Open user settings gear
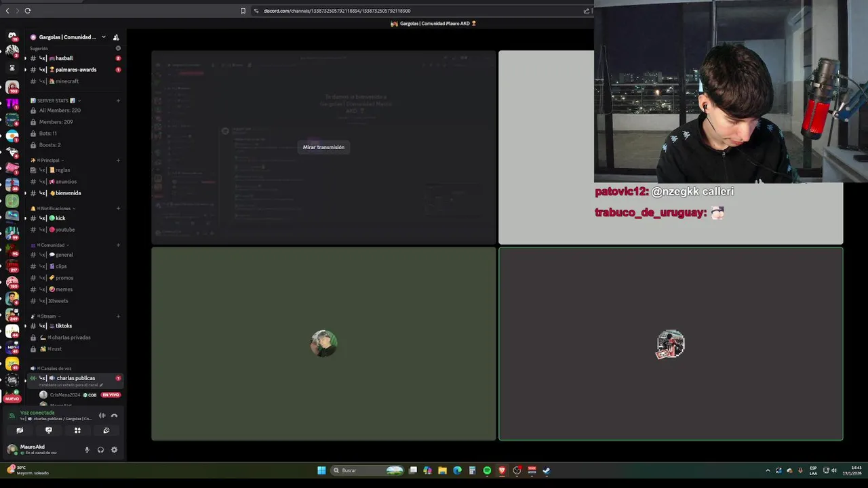The height and width of the screenshot is (488, 868). point(114,449)
